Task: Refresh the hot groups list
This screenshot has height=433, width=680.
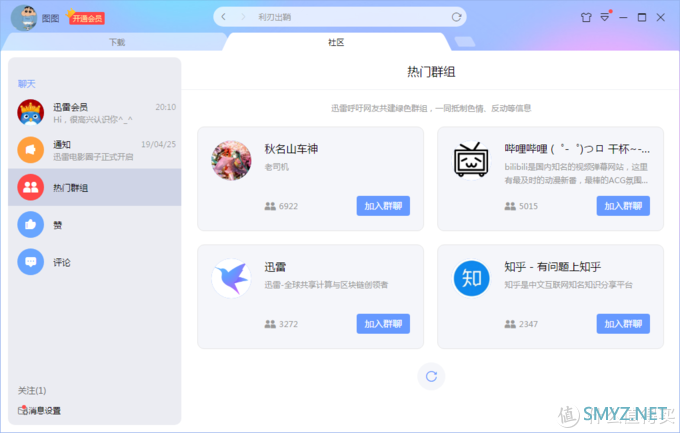Action: pos(431,376)
